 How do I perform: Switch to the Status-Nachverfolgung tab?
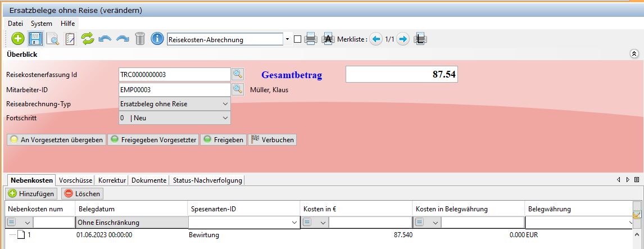[207, 180]
